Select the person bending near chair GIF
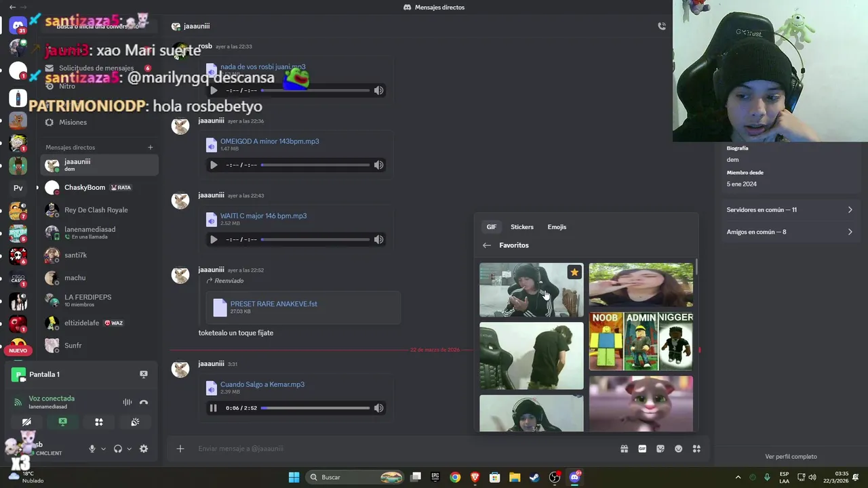The image size is (868, 488). (531, 356)
